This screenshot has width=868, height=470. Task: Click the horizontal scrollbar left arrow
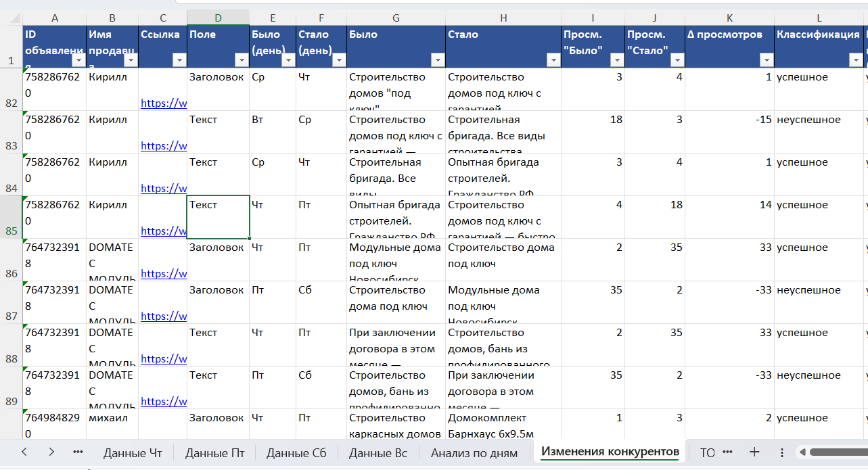tap(802, 452)
